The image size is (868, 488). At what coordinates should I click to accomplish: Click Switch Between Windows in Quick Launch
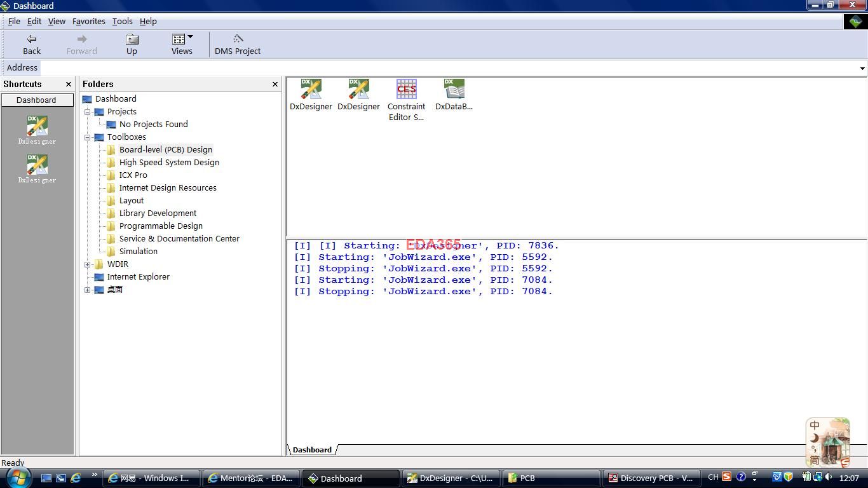(x=61, y=478)
